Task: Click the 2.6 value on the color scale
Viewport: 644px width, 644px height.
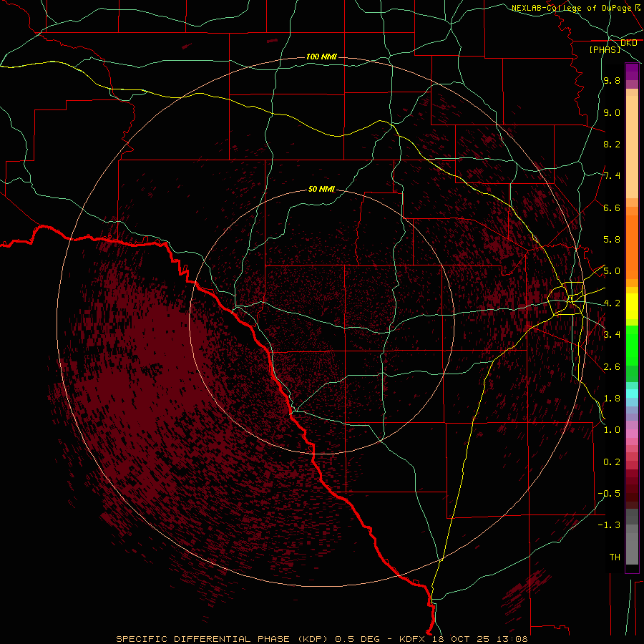Action: tap(612, 367)
